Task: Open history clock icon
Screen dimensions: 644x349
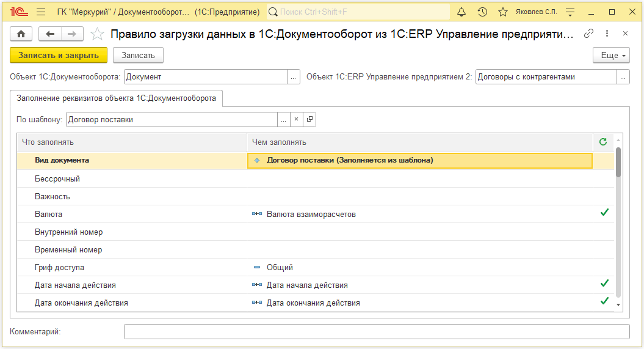Action: pos(482,12)
